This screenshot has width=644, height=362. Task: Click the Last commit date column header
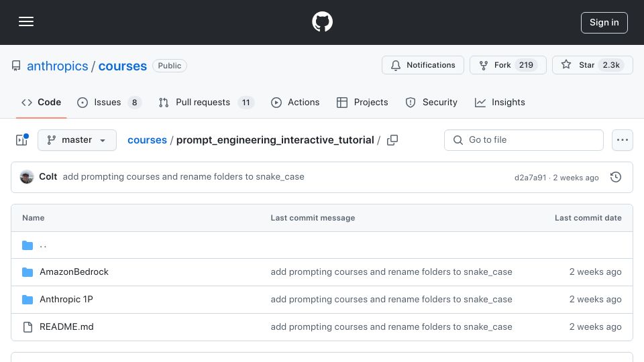coord(588,218)
